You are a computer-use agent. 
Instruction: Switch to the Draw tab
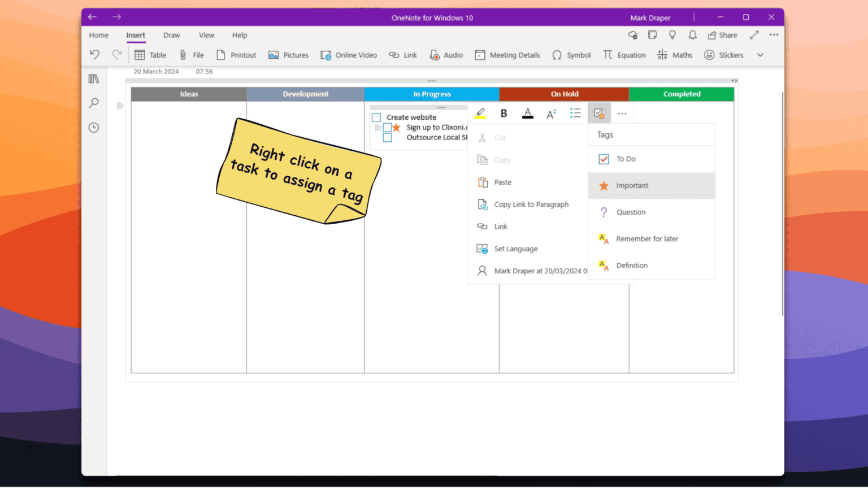pos(171,35)
